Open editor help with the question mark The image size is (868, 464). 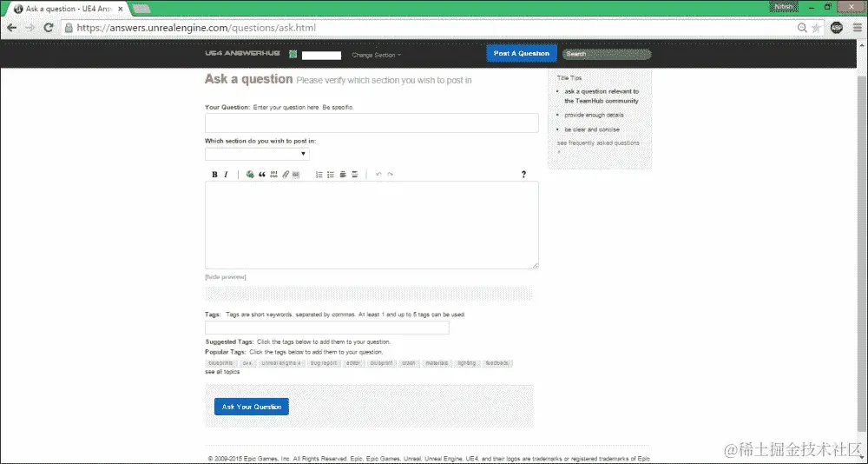[x=523, y=175]
